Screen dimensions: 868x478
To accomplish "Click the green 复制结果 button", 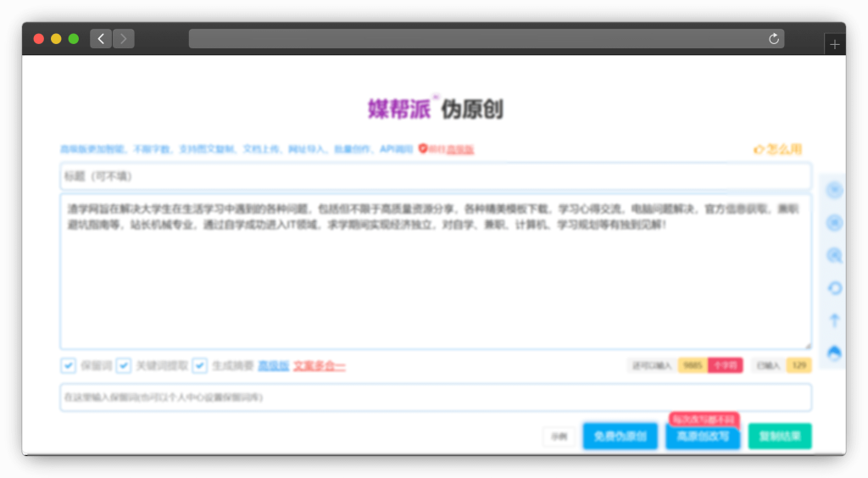I will (x=779, y=436).
